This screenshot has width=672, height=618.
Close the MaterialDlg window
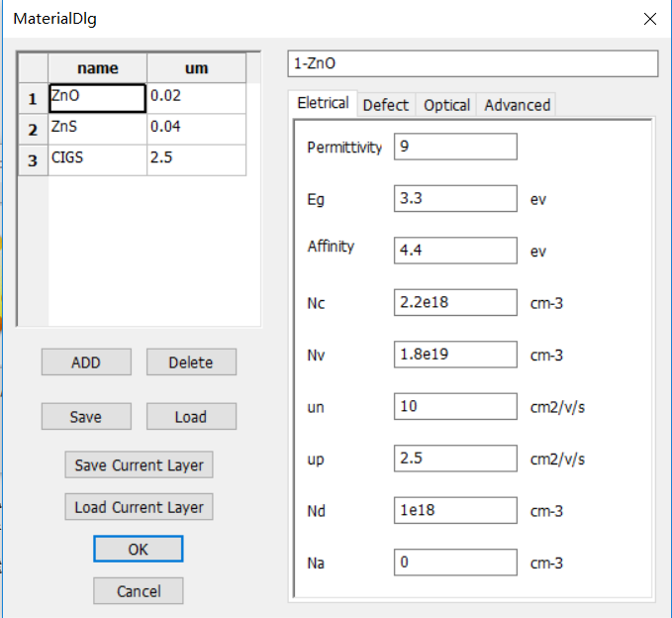[649, 19]
